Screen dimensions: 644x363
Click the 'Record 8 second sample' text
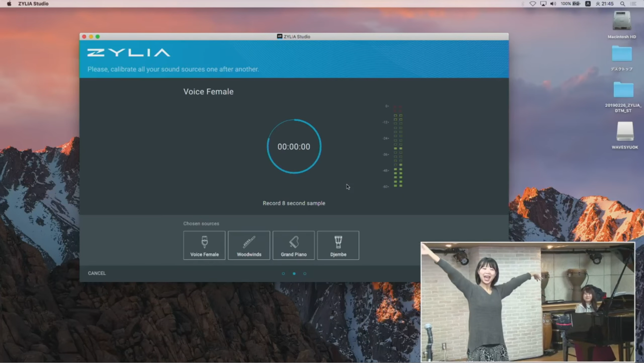coord(294,203)
